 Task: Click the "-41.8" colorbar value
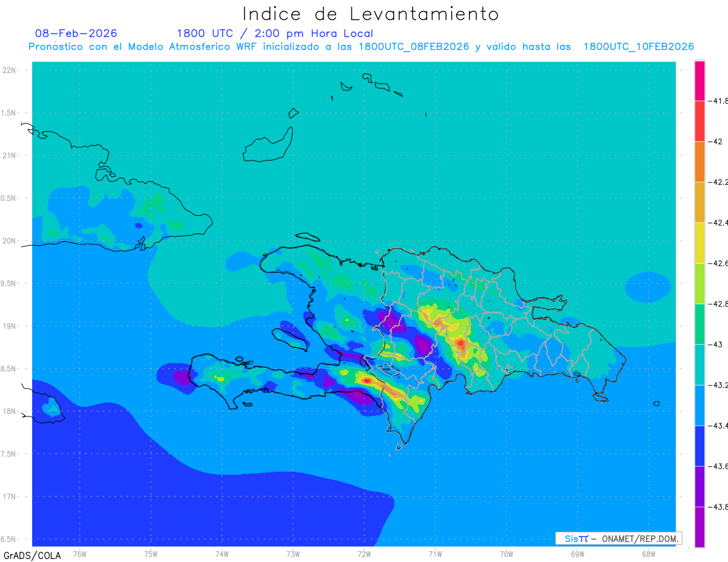(x=720, y=101)
